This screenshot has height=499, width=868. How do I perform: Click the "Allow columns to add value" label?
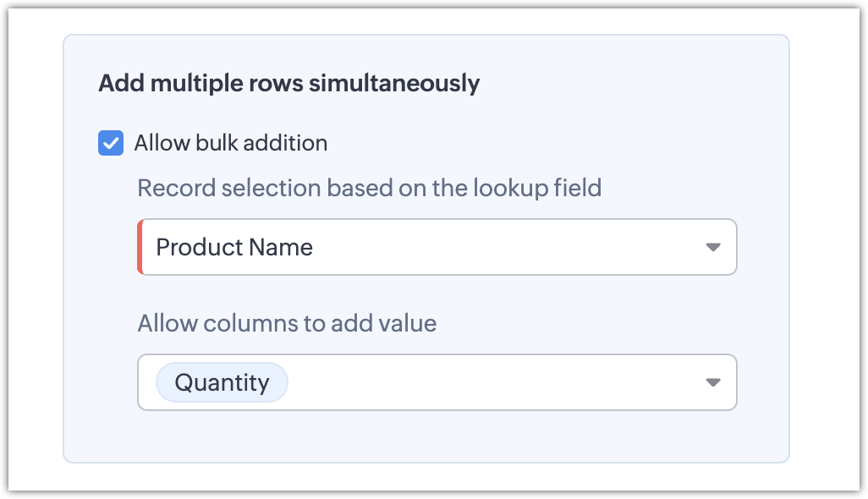pyautogui.click(x=287, y=323)
